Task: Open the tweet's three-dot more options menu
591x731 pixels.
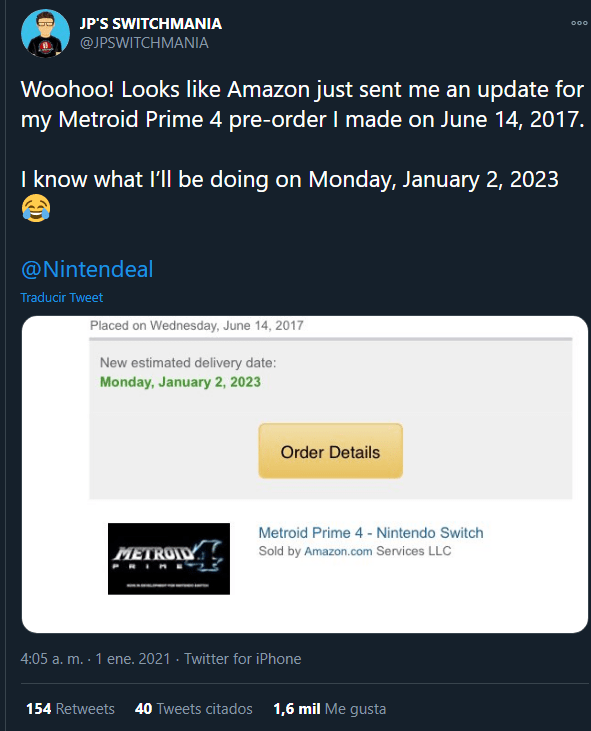Action: tap(579, 23)
